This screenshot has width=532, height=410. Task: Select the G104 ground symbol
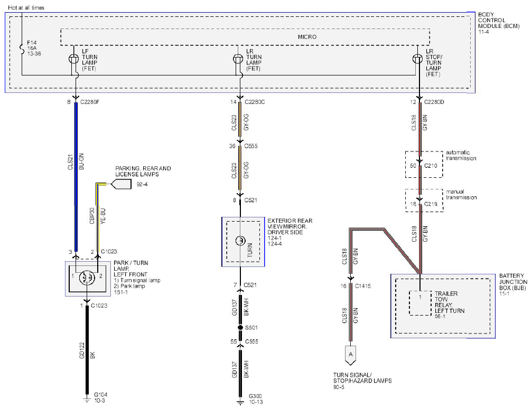87,399
